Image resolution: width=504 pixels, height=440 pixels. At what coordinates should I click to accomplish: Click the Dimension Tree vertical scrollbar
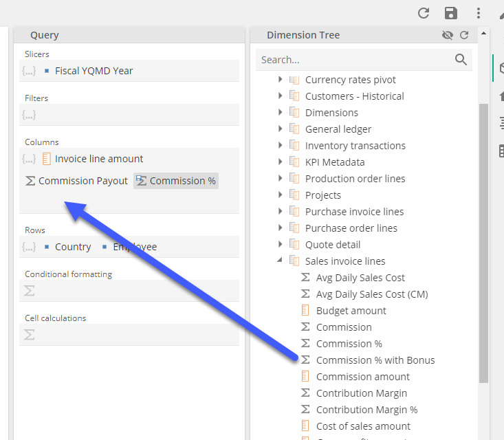pos(483,241)
